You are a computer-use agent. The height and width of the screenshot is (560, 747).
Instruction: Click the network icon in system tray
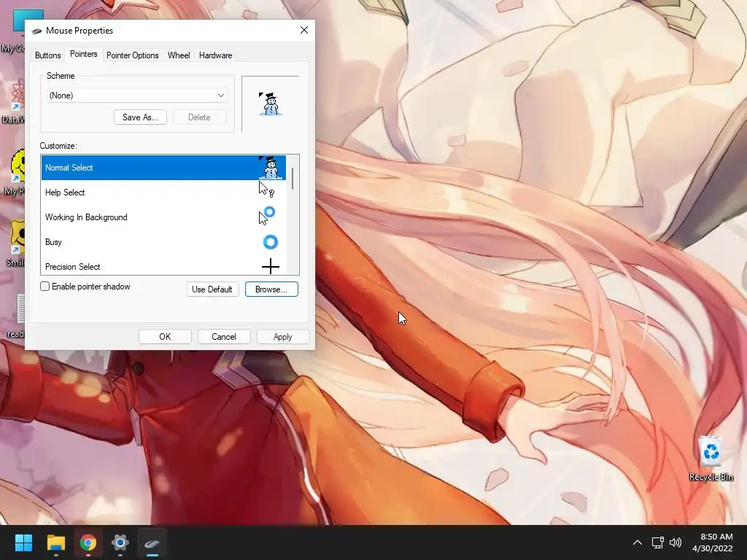[x=658, y=542]
